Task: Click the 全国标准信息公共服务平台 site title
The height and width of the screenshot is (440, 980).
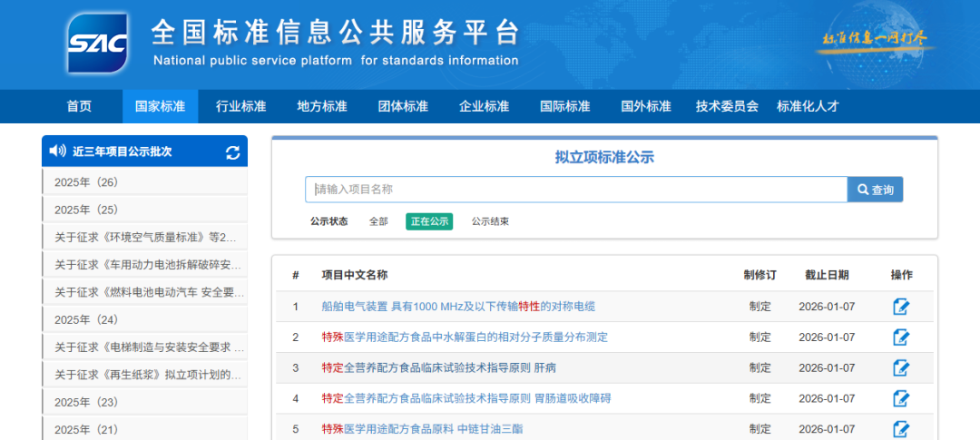Action: (x=336, y=33)
